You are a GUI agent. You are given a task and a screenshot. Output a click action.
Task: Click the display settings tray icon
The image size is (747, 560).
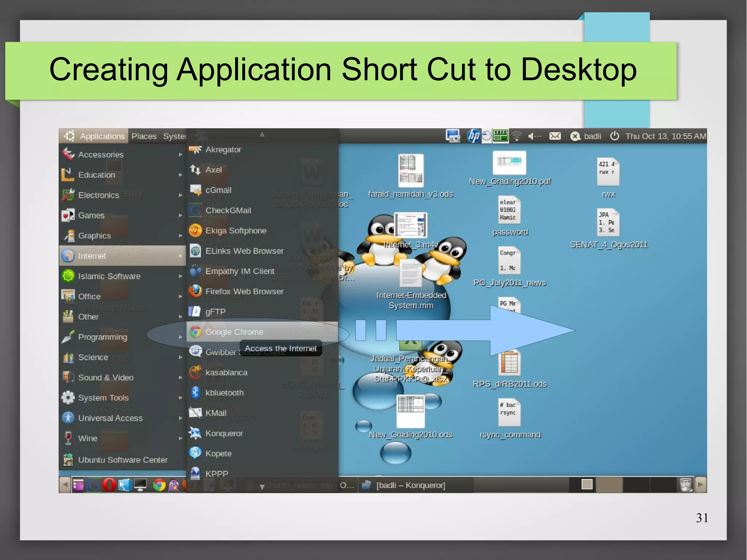[453, 136]
